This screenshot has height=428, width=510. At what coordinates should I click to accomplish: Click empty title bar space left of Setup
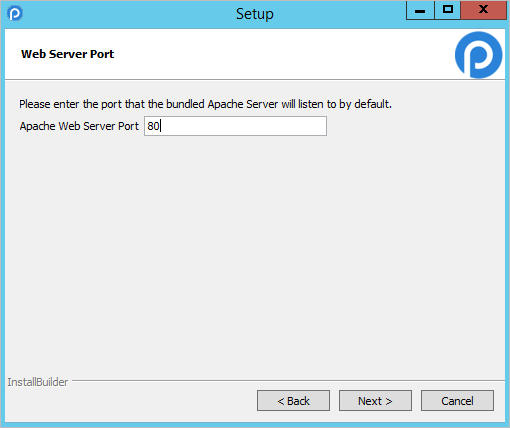click(x=127, y=14)
